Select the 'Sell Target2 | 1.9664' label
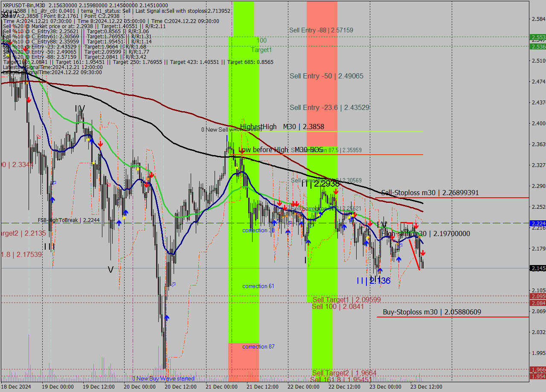Screen dimensions: 546x392 pyautogui.click(x=344, y=373)
